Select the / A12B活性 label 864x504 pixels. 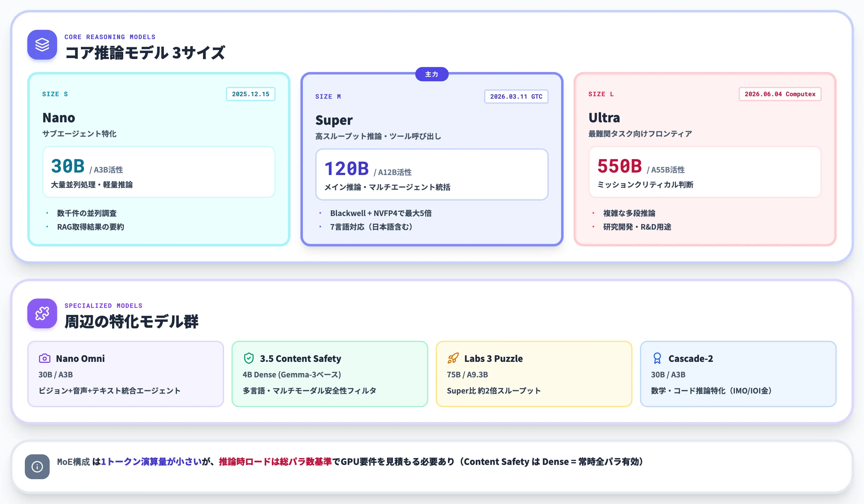tap(393, 172)
